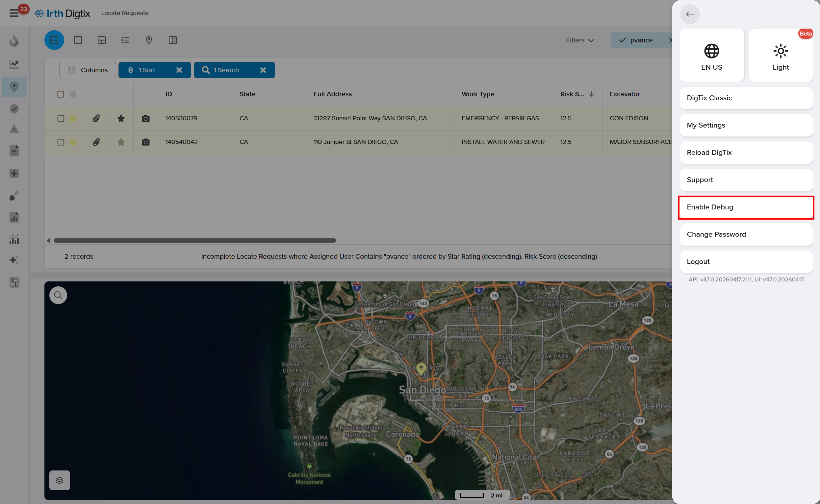Expand the Filters dropdown

click(580, 40)
